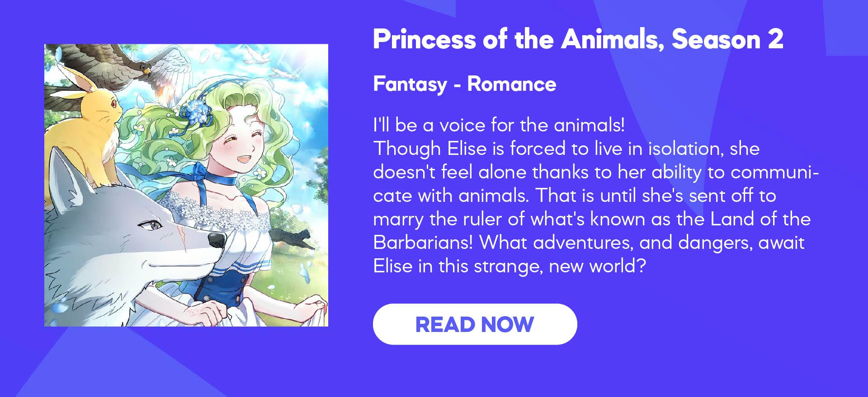Click "Land of the" in the synopsis
Viewport: 868px width, 397px height.
click(760, 219)
